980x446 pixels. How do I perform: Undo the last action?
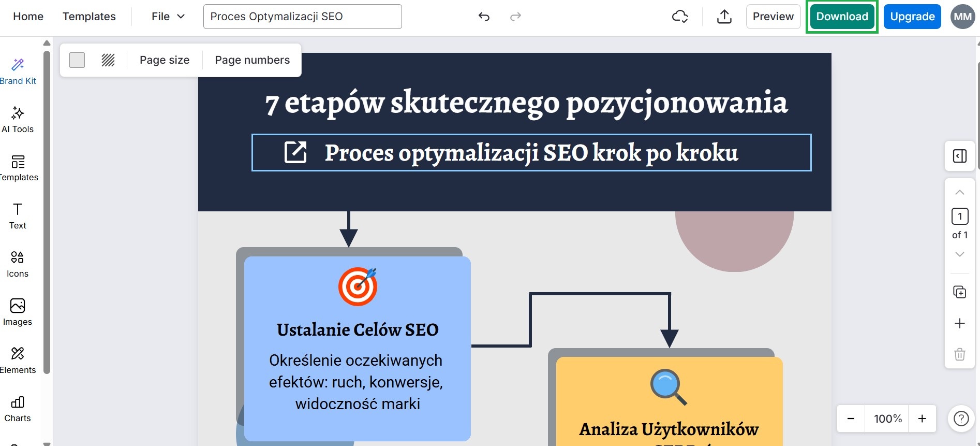484,17
